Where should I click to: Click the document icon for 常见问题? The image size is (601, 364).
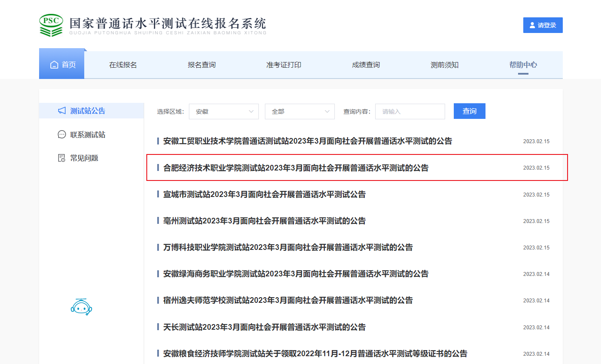tap(62, 158)
